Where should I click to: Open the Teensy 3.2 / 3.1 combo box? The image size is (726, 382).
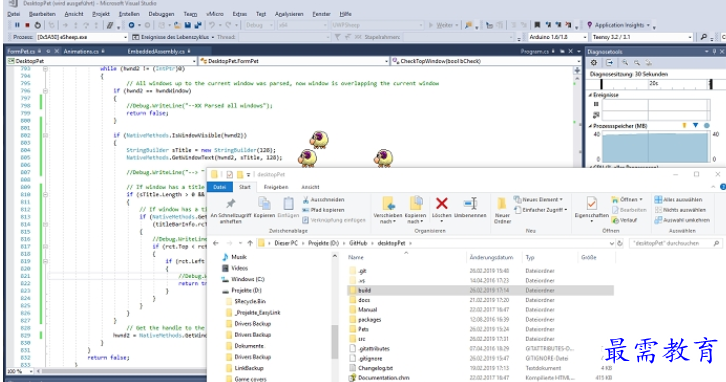641,37
